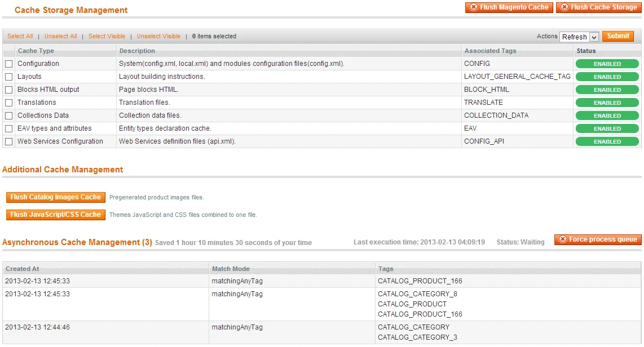Screen dimensions: 644x347
Task: Click the ENABLED badge for EAV types and attributes
Action: [x=607, y=128]
